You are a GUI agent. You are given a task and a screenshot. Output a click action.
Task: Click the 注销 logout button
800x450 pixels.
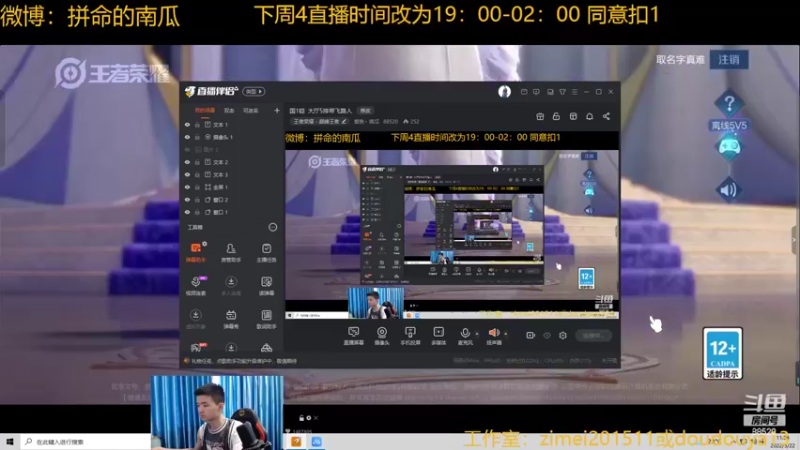point(729,60)
